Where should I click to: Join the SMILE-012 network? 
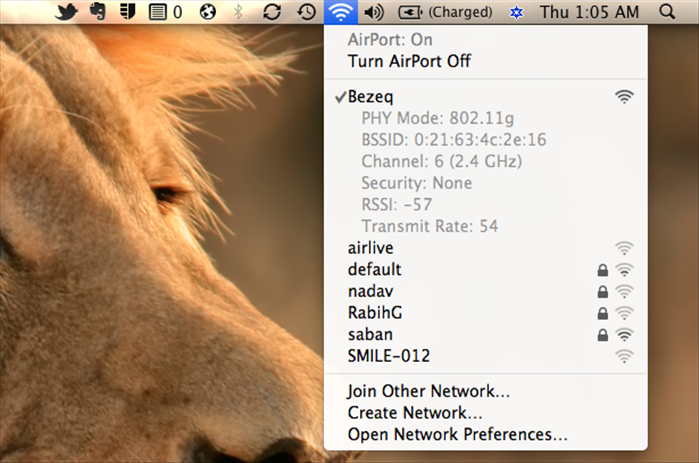click(x=486, y=356)
